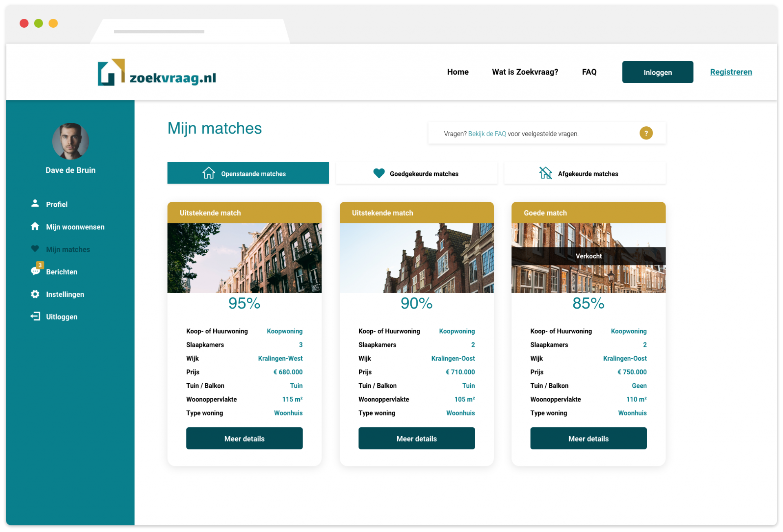The image size is (783, 532).
Task: Open Berichten in sidebar
Action: 62,272
